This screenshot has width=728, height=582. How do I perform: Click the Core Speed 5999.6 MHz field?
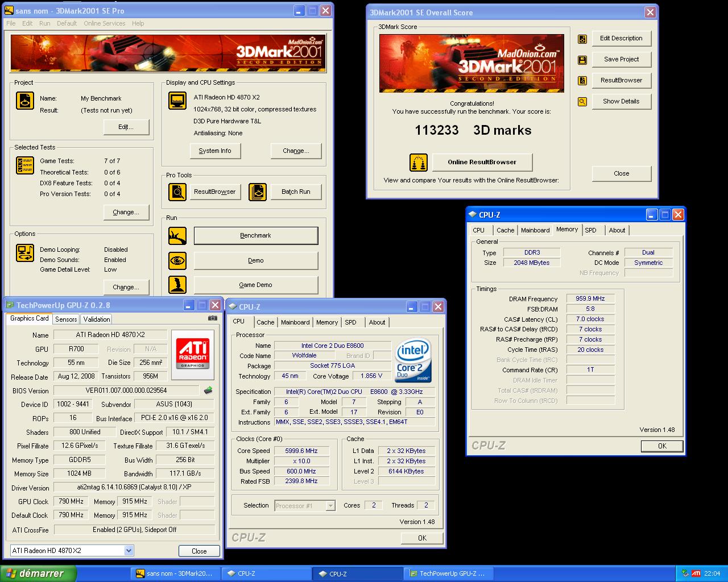click(301, 451)
